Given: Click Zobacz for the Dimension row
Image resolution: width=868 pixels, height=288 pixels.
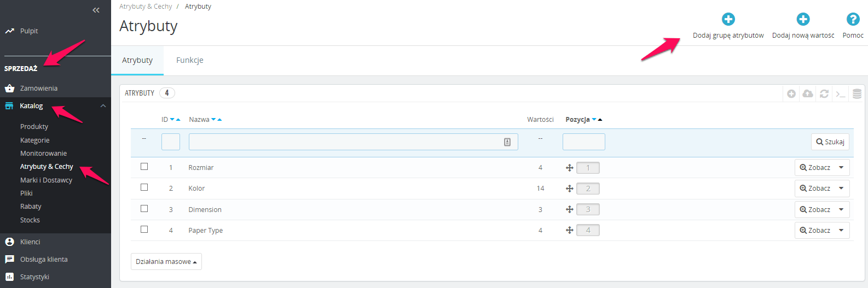Looking at the screenshot, I should click(815, 210).
